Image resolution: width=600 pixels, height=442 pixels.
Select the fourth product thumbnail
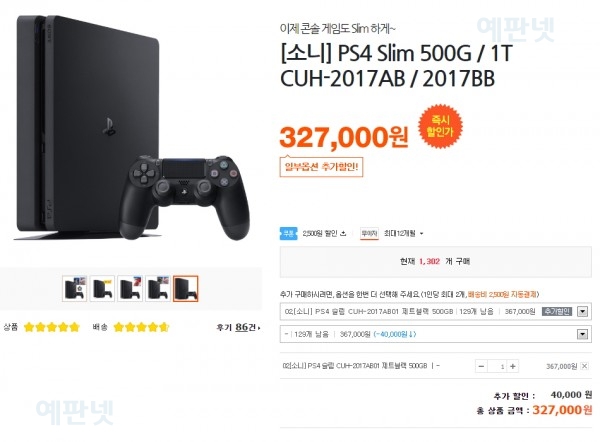tap(158, 289)
